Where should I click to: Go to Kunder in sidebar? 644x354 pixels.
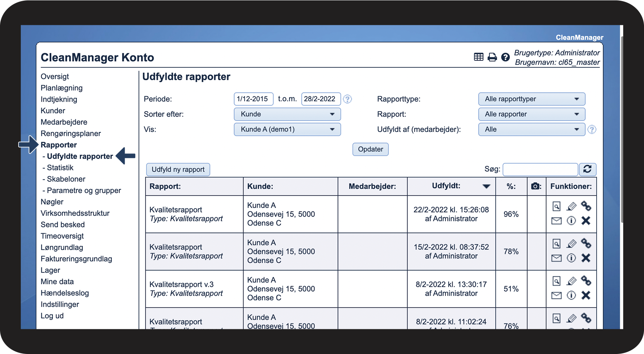click(53, 111)
